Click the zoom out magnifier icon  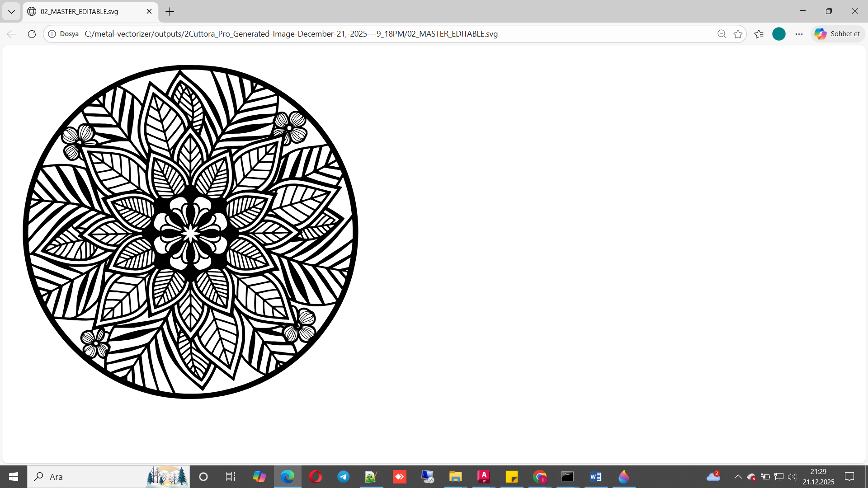[x=722, y=34]
